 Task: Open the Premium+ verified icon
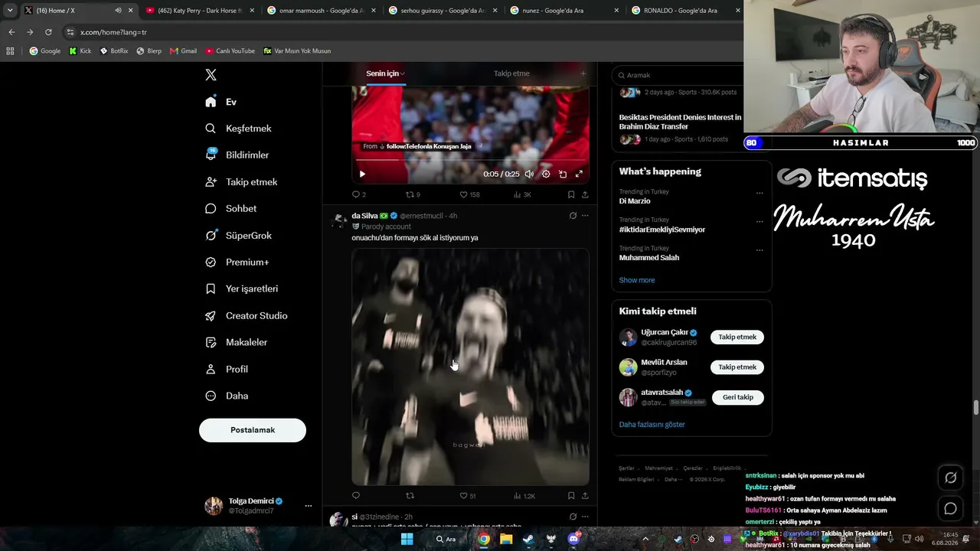211,262
